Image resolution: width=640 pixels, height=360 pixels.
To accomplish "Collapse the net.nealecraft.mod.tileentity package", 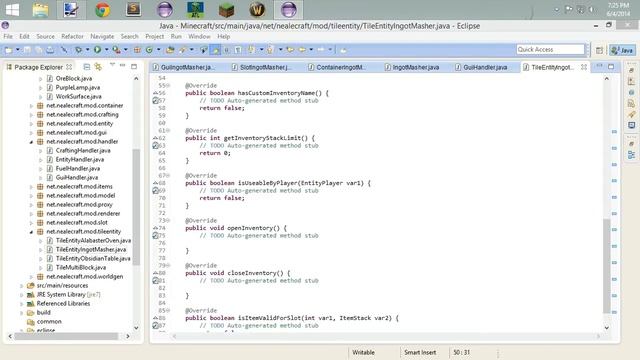I will [31, 231].
